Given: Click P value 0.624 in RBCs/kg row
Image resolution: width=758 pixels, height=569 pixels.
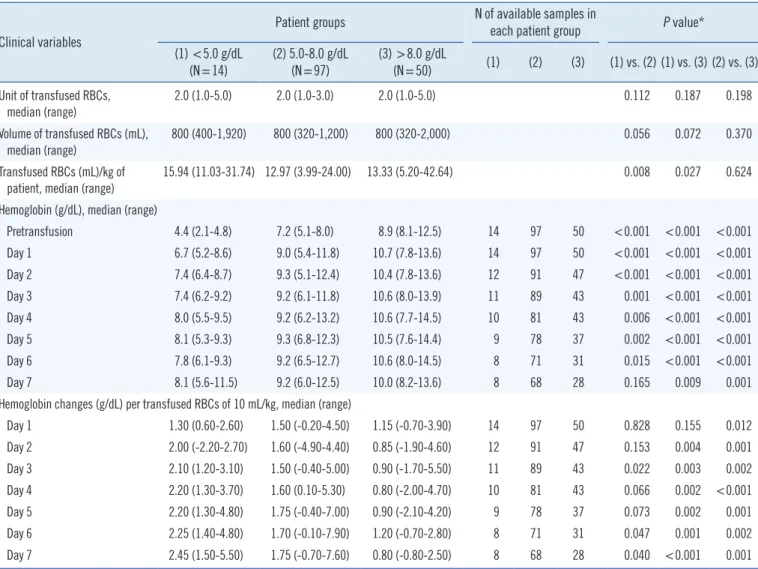Looking at the screenshot, I should (x=739, y=172).
